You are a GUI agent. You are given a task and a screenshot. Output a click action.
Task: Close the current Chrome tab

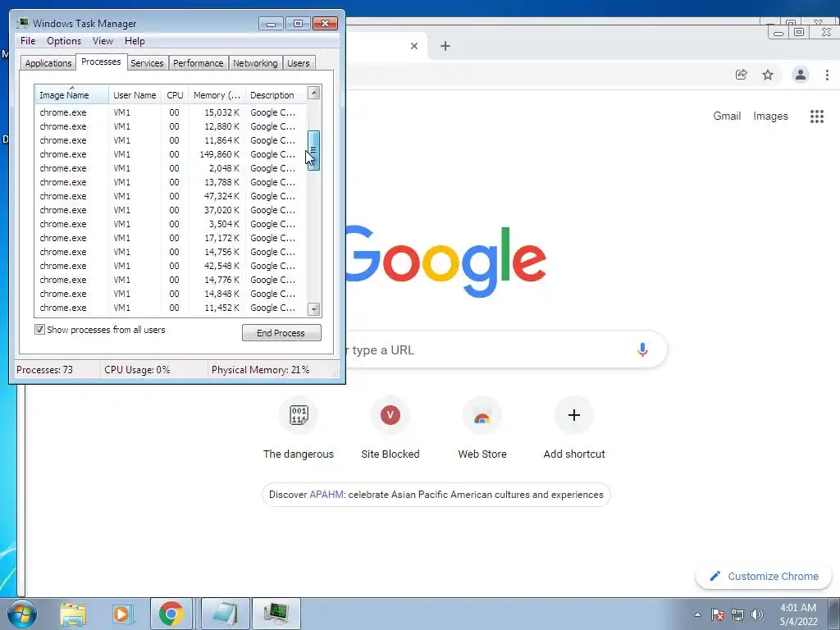click(414, 46)
